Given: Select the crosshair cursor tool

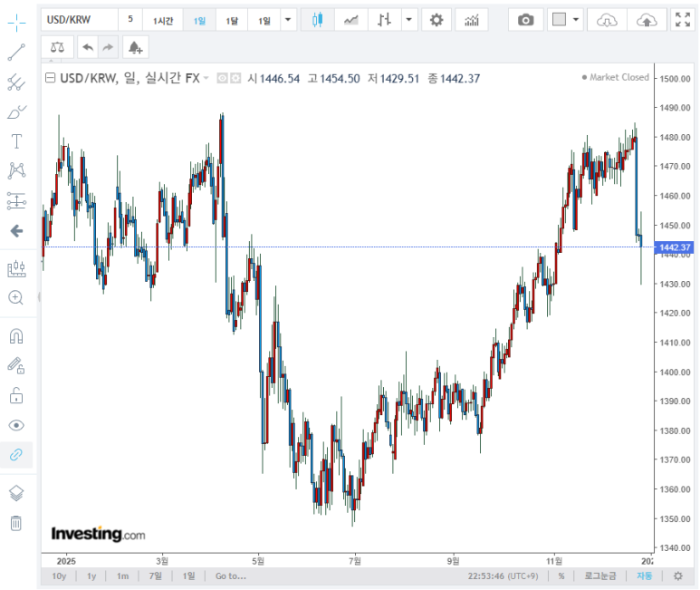Looking at the screenshot, I should tap(16, 22).
